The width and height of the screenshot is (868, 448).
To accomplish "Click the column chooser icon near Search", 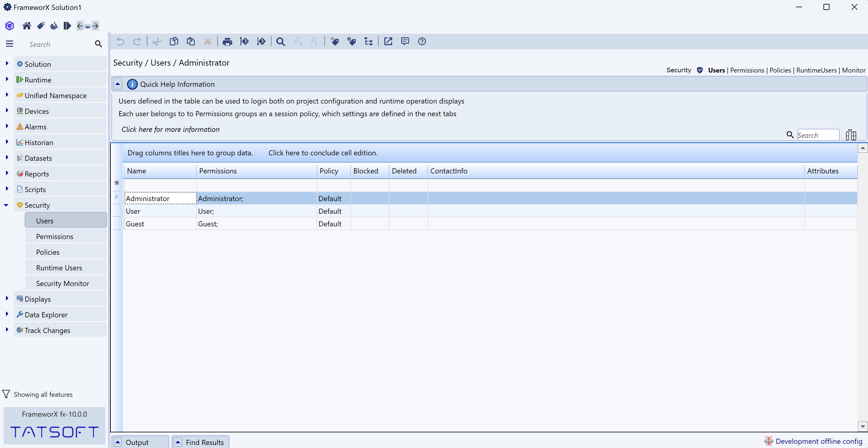I will (851, 135).
